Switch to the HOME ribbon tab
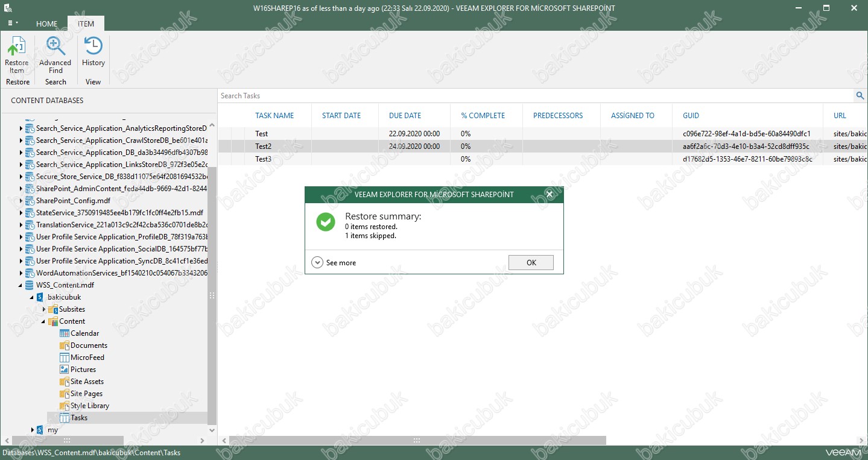The image size is (868, 460). pyautogui.click(x=46, y=24)
